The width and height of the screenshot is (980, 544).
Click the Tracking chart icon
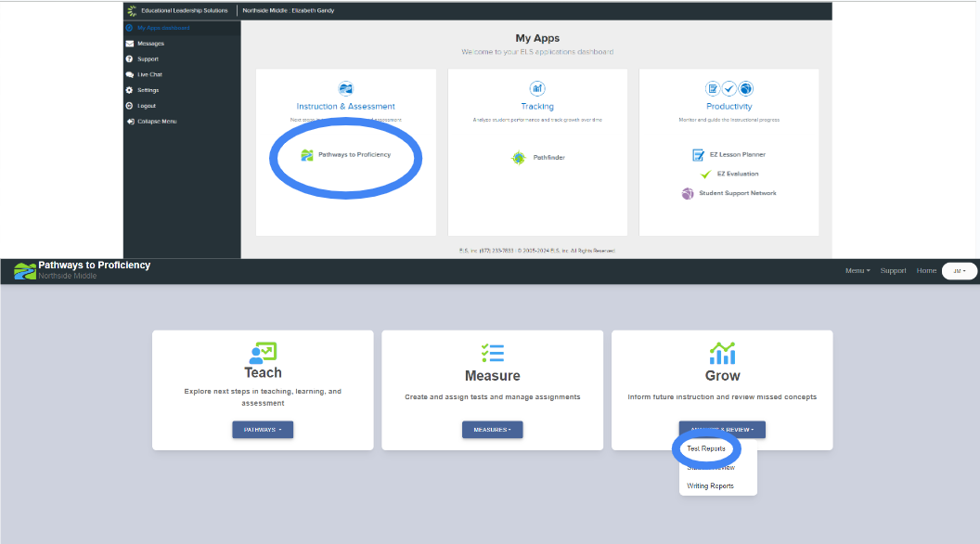537,88
